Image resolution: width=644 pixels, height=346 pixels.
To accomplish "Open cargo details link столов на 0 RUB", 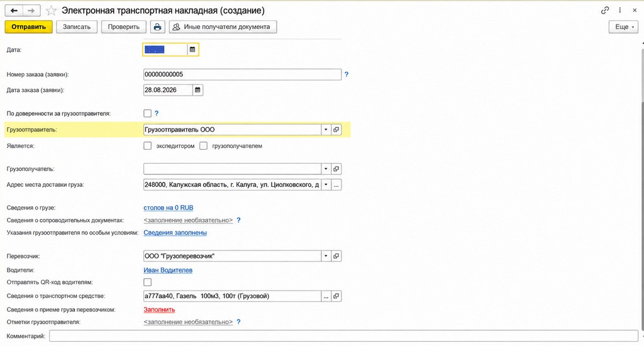I will point(169,208).
